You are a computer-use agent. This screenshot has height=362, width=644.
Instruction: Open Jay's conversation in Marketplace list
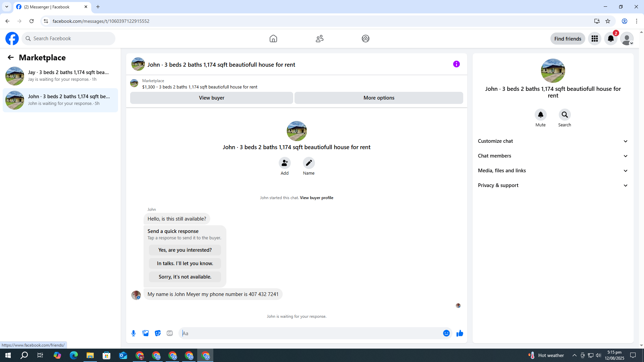(x=60, y=76)
